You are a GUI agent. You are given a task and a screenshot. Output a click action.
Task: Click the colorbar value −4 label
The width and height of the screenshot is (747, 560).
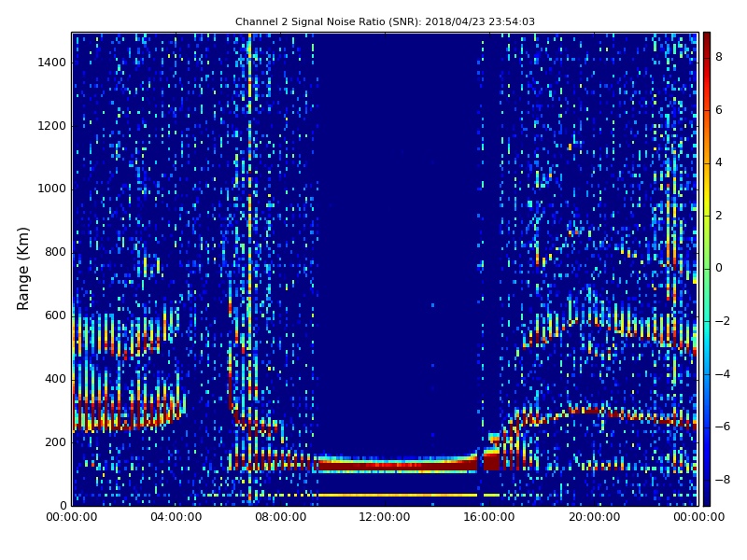click(x=722, y=374)
